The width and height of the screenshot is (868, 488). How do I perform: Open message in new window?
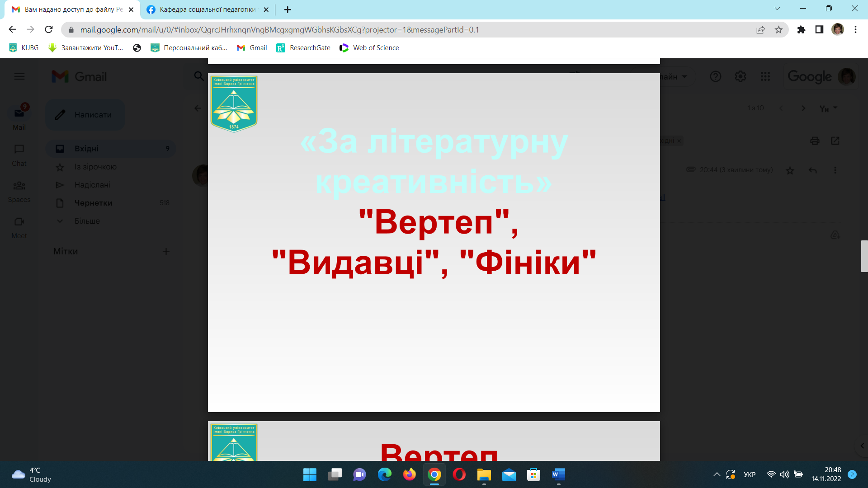pyautogui.click(x=835, y=141)
